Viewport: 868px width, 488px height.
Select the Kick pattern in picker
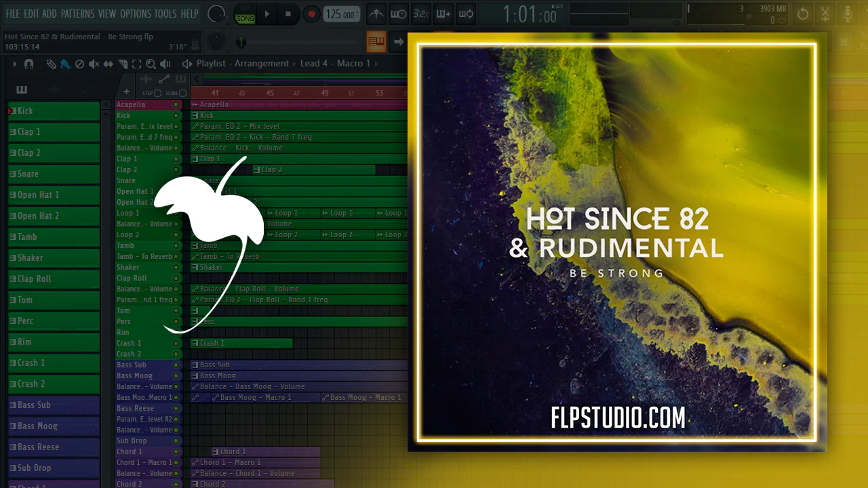[x=54, y=111]
